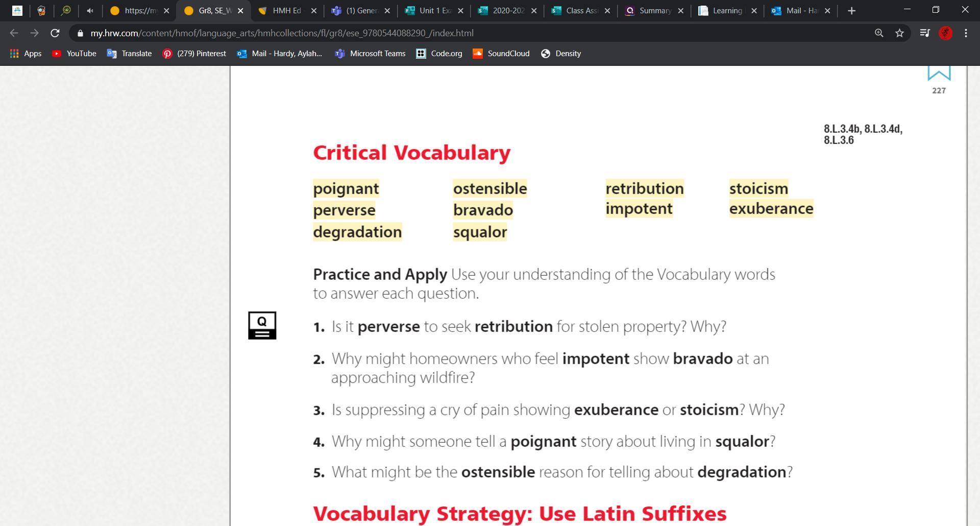Click the page bookmark ribbon above 227
Viewport: 980px width, 526px height.
click(939, 73)
